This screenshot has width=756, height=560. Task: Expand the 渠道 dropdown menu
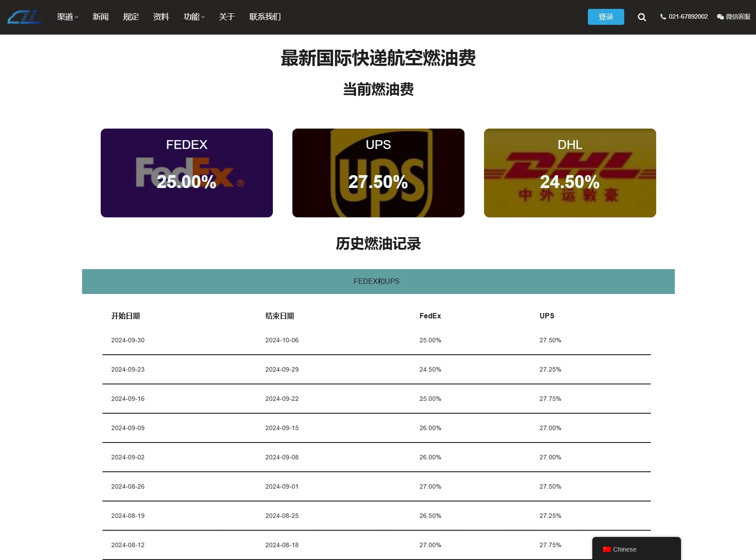[67, 17]
